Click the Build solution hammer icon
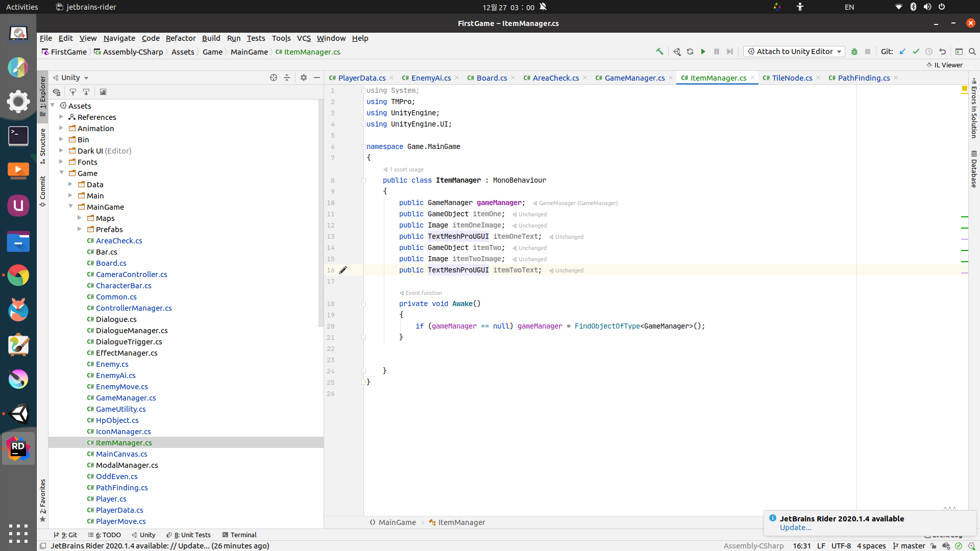The height and width of the screenshot is (551, 980). tap(659, 52)
